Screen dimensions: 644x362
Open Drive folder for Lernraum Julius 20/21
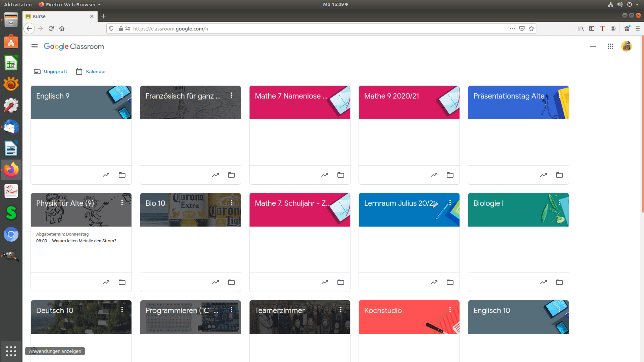tap(450, 282)
